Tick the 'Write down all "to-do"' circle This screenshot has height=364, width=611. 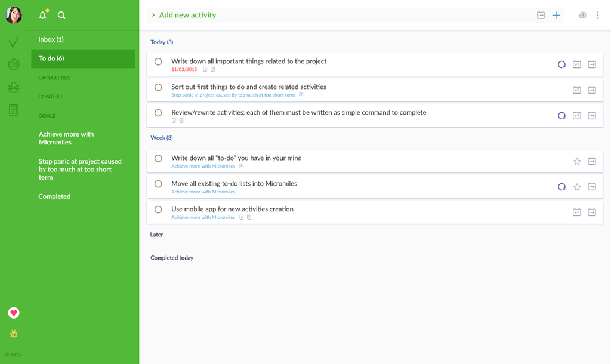[x=158, y=158]
